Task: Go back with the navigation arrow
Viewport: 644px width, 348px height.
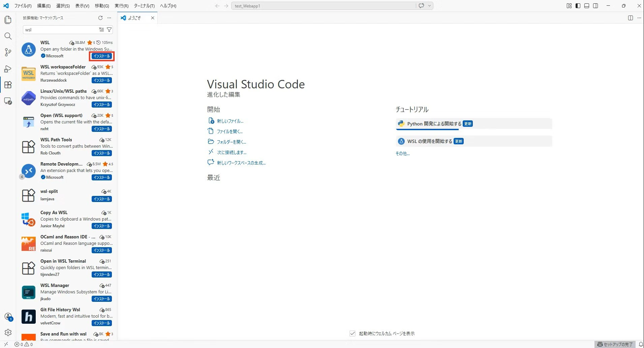Action: click(217, 6)
